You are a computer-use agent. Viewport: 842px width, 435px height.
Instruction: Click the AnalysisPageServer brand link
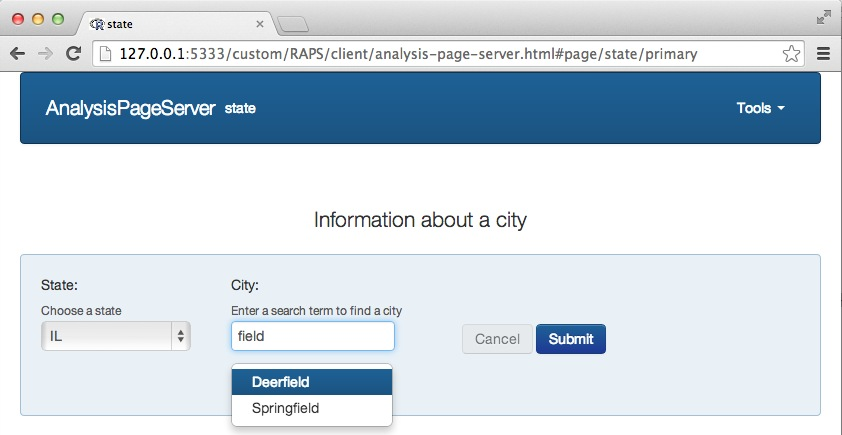click(x=130, y=108)
